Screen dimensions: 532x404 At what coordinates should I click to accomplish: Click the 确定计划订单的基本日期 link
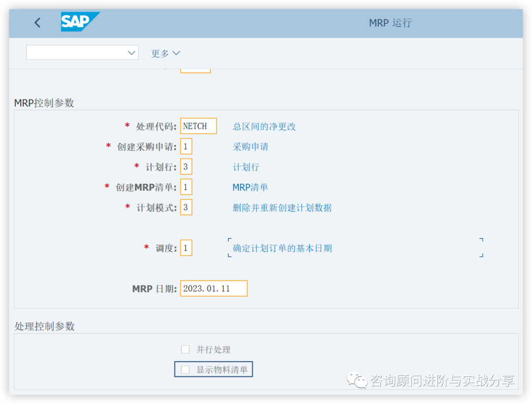pos(281,248)
